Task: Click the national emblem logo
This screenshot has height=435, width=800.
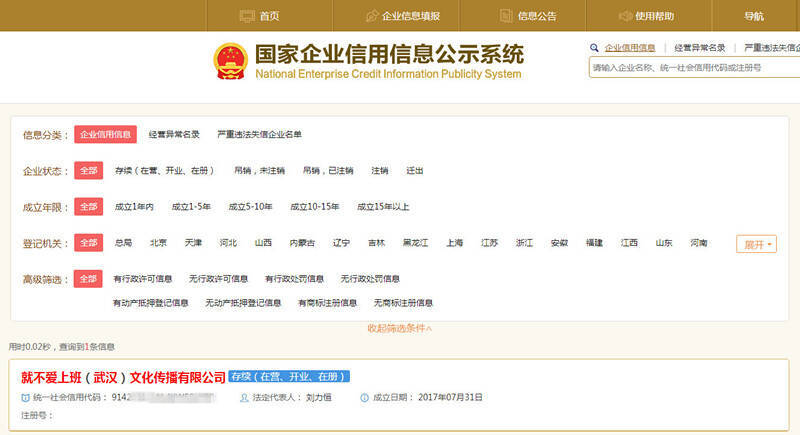Action: coord(230,61)
